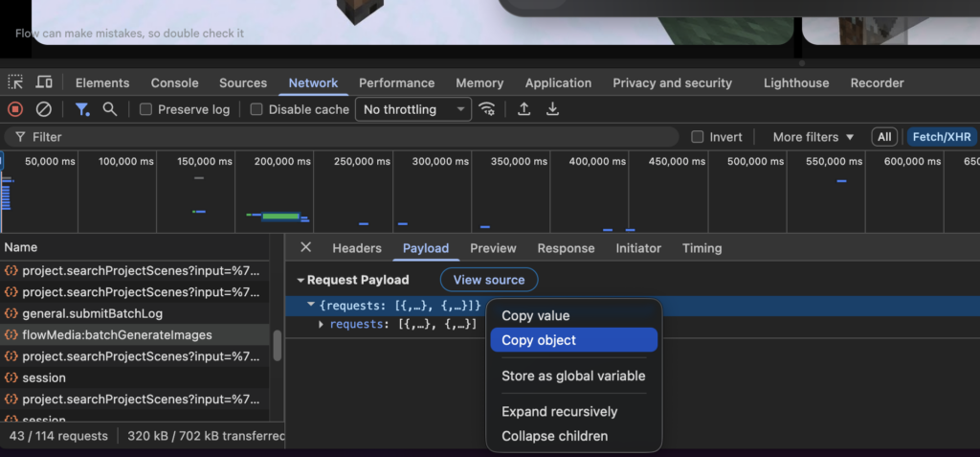Stop recording network log
Viewport: 980px width, 457px height.
15,109
